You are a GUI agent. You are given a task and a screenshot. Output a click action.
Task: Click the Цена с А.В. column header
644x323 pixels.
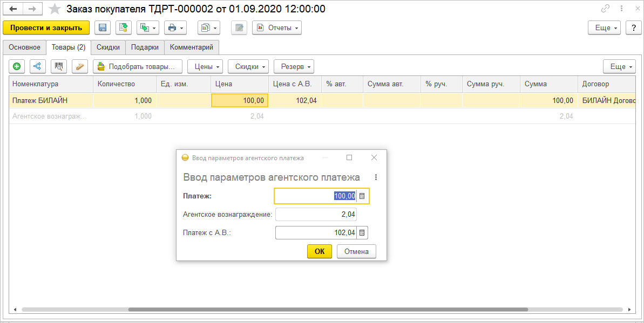pyautogui.click(x=295, y=84)
